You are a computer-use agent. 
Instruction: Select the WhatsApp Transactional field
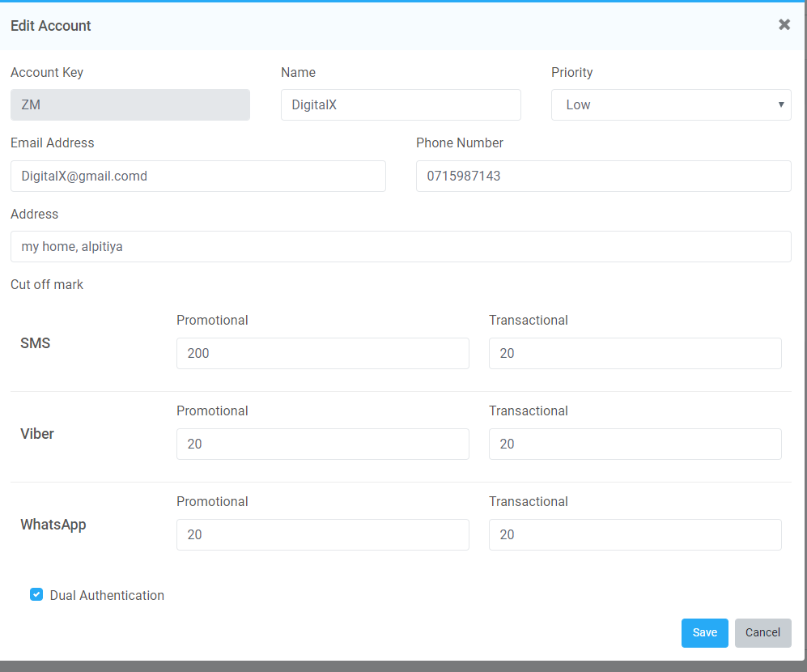[x=635, y=534]
